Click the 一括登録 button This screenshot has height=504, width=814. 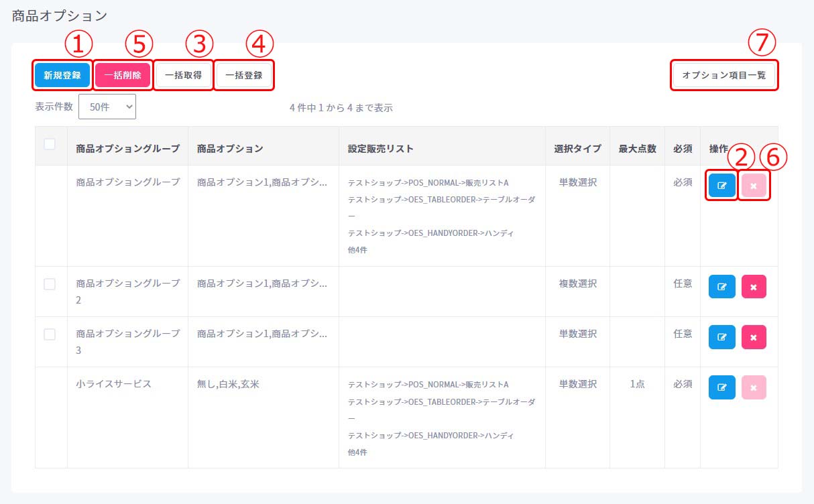coord(244,75)
